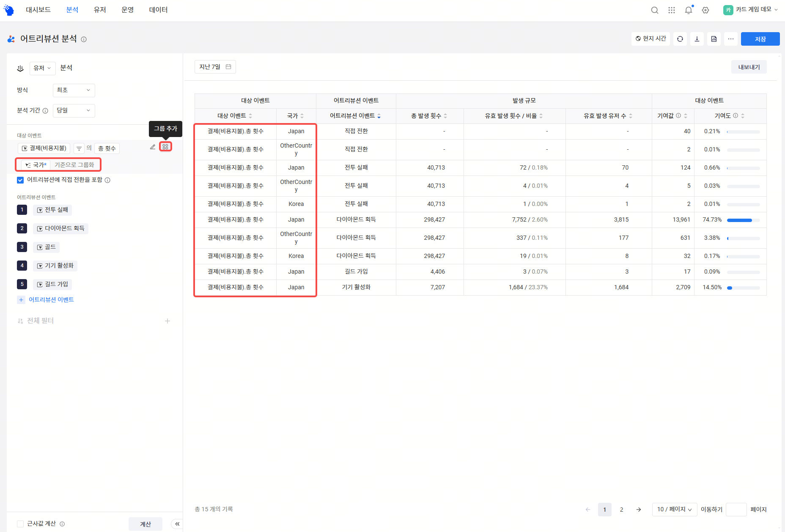Click the 어트리뷰션 이벤트 add link
785x532 pixels.
pos(46,300)
